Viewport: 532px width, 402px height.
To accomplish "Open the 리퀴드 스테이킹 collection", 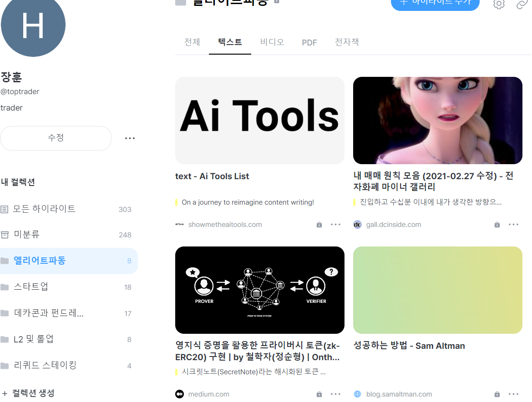I will [x=69, y=366].
